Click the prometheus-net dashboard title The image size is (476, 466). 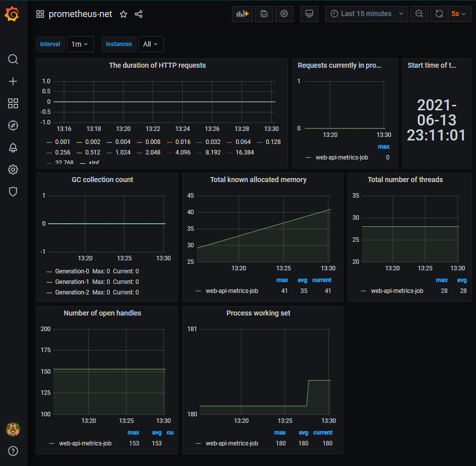(80, 14)
